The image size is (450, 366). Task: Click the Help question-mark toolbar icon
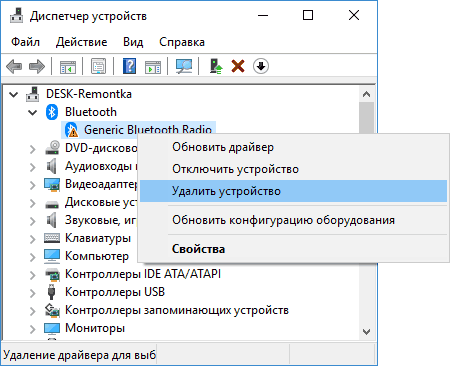click(129, 66)
